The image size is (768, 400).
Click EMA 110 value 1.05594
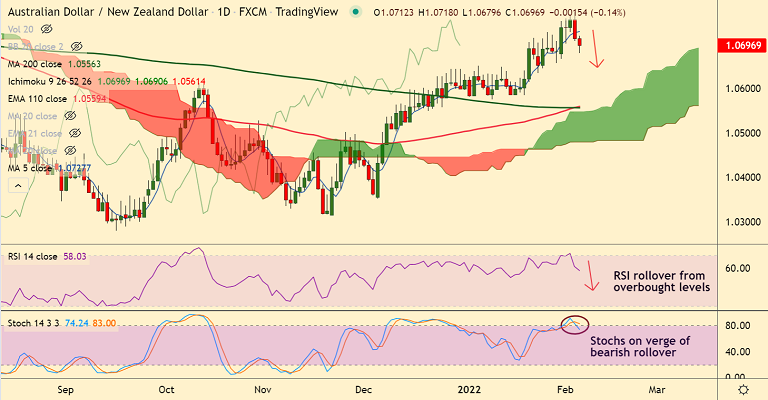click(90, 99)
